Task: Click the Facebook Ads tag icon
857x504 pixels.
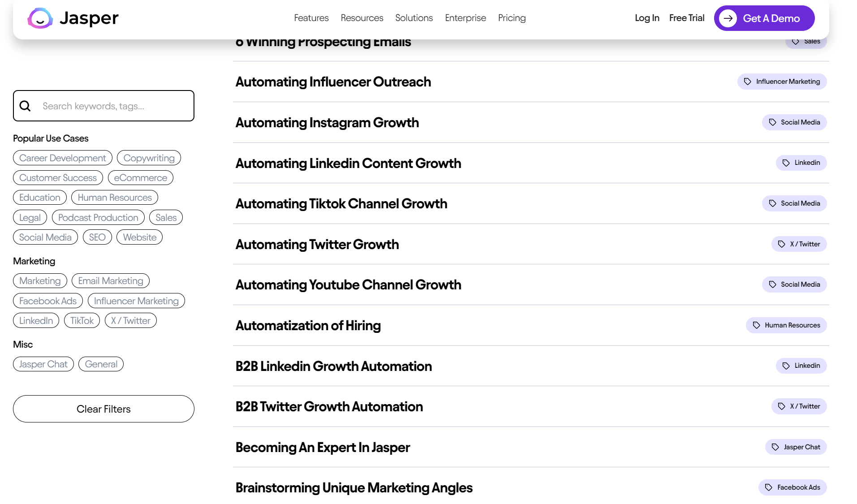Action: pyautogui.click(x=769, y=487)
